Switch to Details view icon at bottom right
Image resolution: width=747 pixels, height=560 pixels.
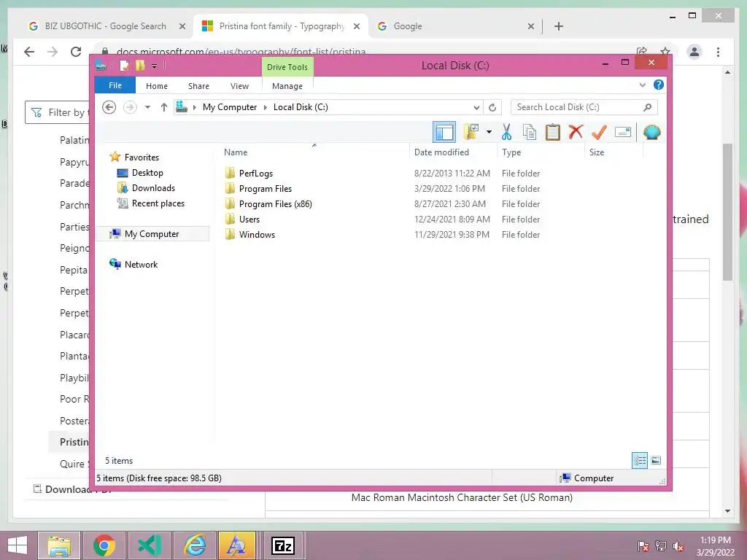pos(640,460)
